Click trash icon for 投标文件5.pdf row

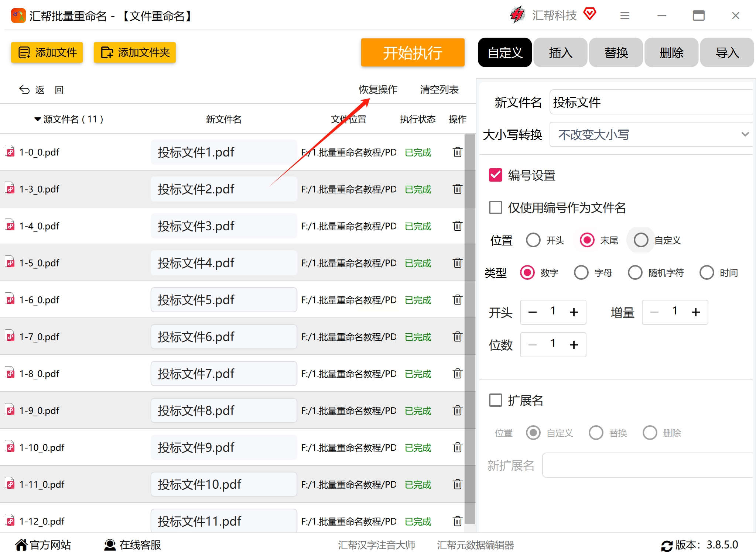457,300
